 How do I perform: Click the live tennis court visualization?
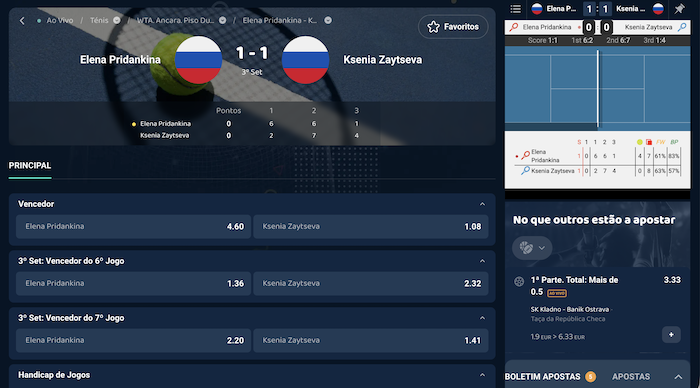point(597,88)
